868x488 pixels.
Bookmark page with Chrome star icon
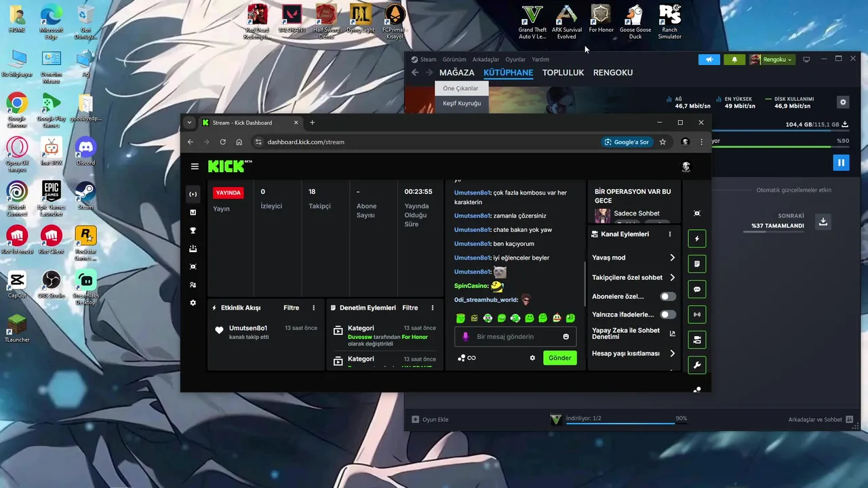[663, 142]
